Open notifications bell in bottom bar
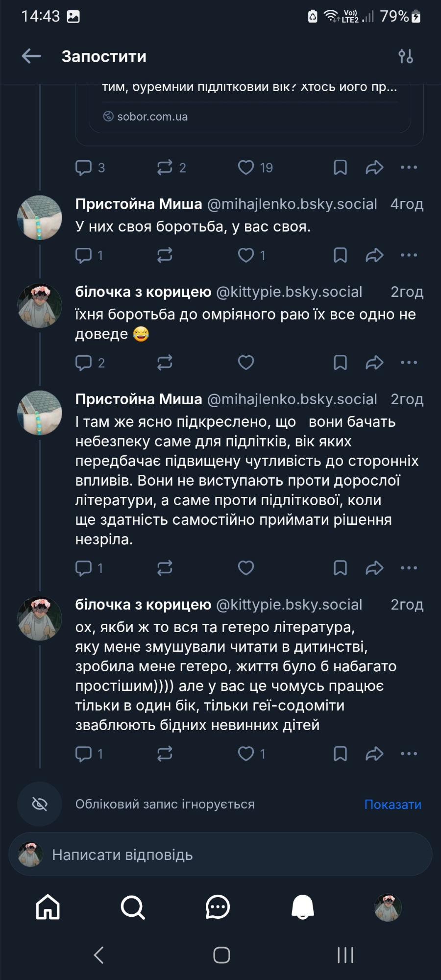This screenshot has width=441, height=980. coord(303,907)
